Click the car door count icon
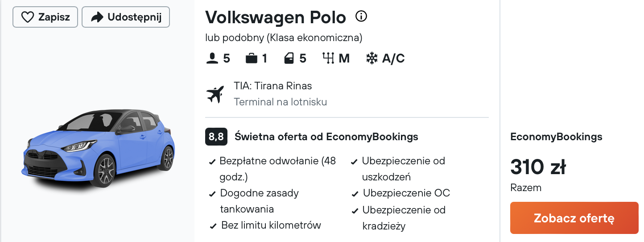The height and width of the screenshot is (242, 644). [x=289, y=58]
